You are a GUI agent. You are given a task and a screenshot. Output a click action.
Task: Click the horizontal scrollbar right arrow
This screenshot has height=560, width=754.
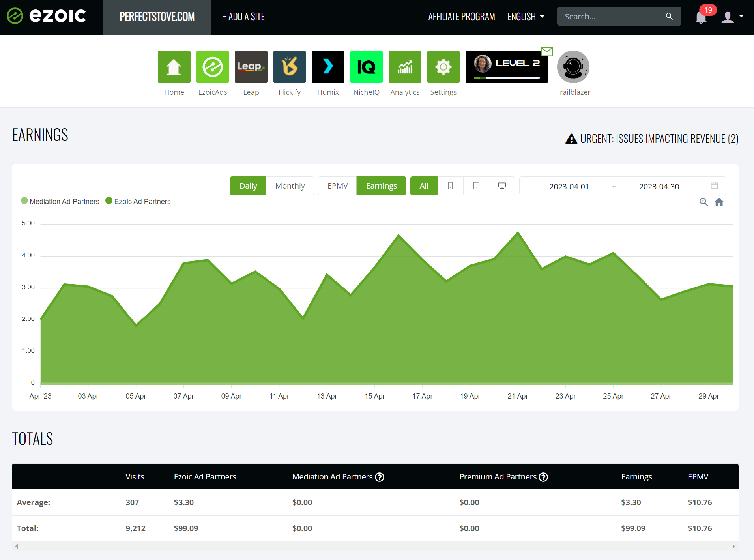(733, 547)
